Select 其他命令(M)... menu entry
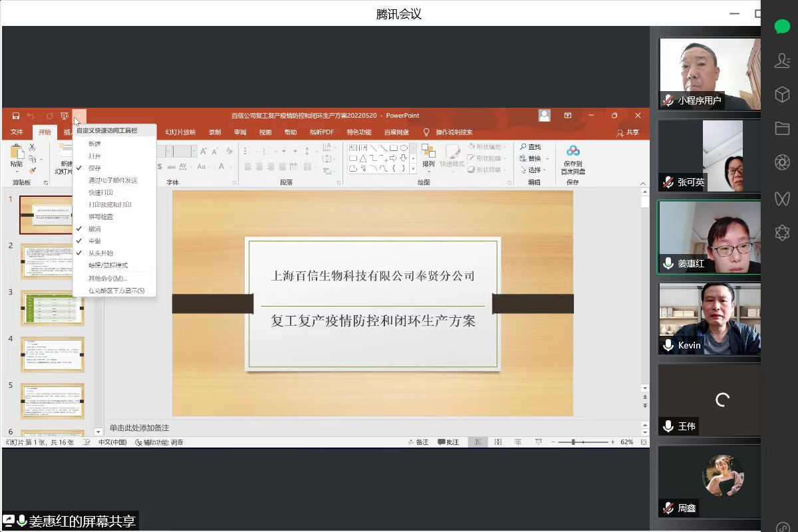Viewport: 798px width, 532px height. tap(108, 278)
